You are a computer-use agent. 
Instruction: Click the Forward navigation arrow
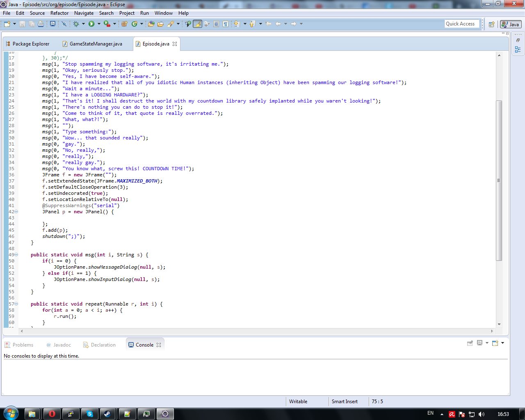294,24
